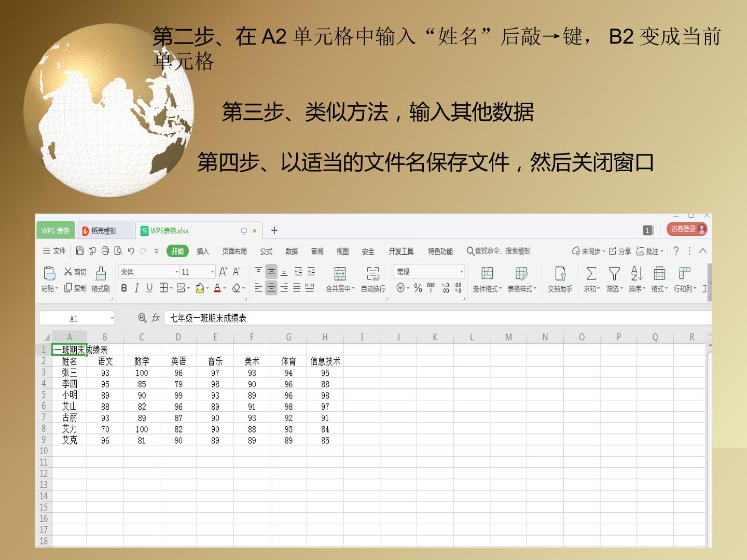Click the Format Painter brush icon
The height and width of the screenshot is (560, 747).
pyautogui.click(x=101, y=273)
